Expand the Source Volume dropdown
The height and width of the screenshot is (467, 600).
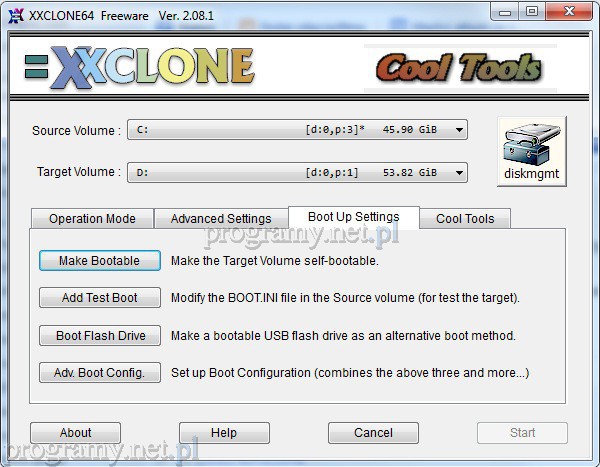click(458, 130)
